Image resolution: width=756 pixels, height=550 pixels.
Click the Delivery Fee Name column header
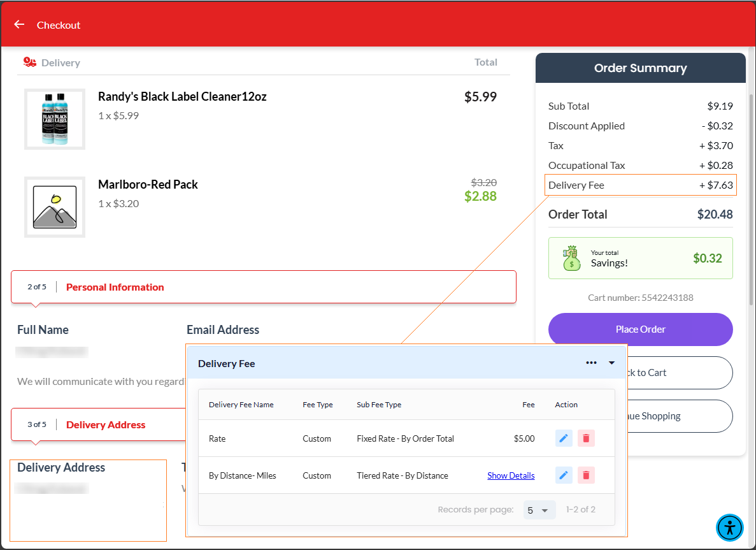click(x=241, y=405)
